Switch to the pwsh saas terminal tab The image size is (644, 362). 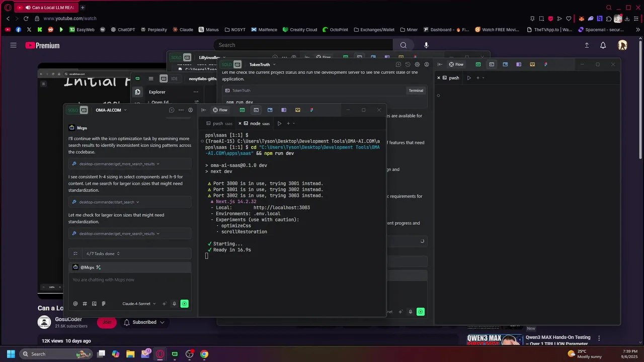[x=219, y=123]
